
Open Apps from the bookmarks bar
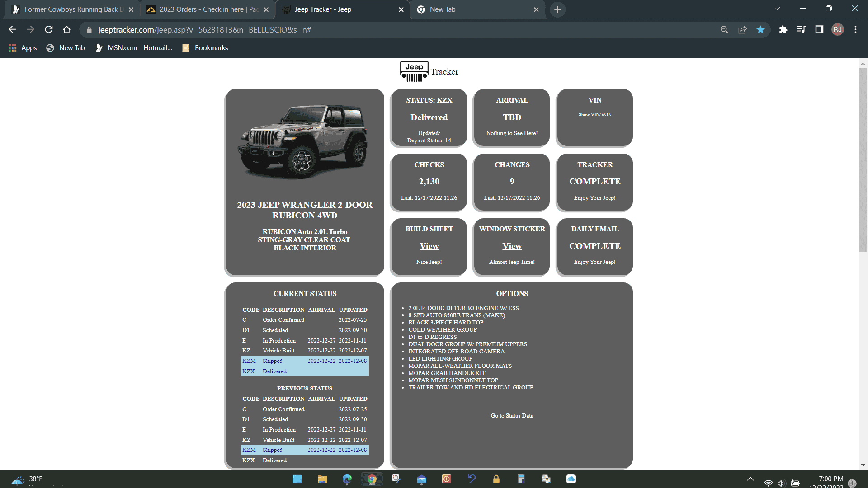click(23, 48)
